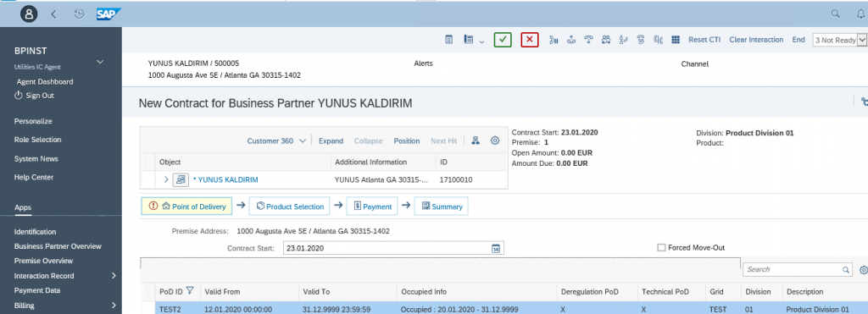Viewport: 868px width, 314px height.
Task: Click the SAP logo
Action: 108,14
